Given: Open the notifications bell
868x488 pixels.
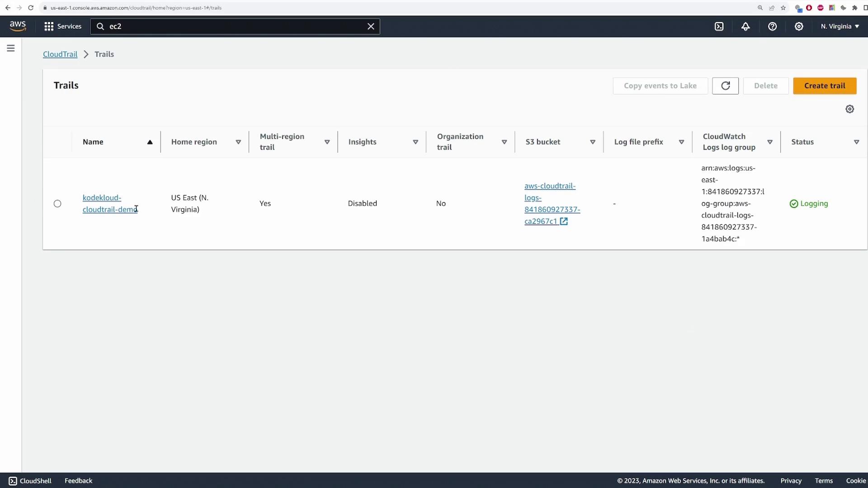Looking at the screenshot, I should tap(745, 26).
